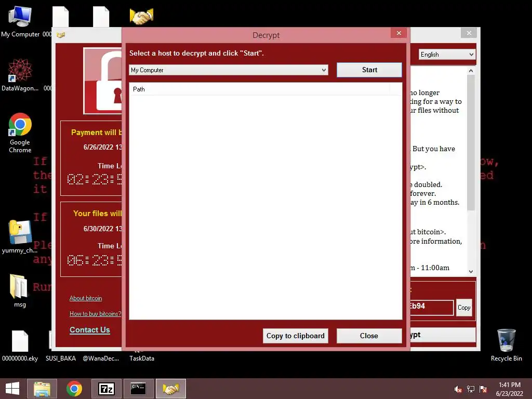Click the message panel scrollbar thumb

[471, 142]
